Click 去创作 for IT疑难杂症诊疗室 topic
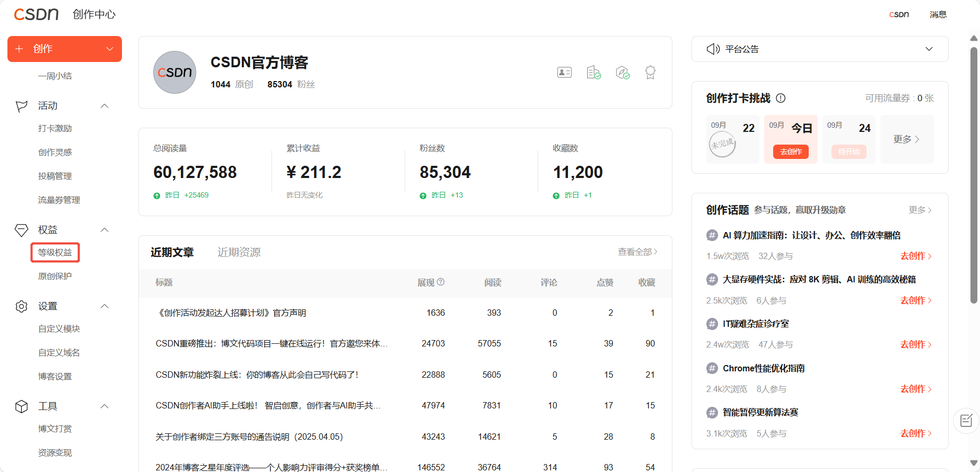Screen dimensions: 980x472 (x=916, y=344)
